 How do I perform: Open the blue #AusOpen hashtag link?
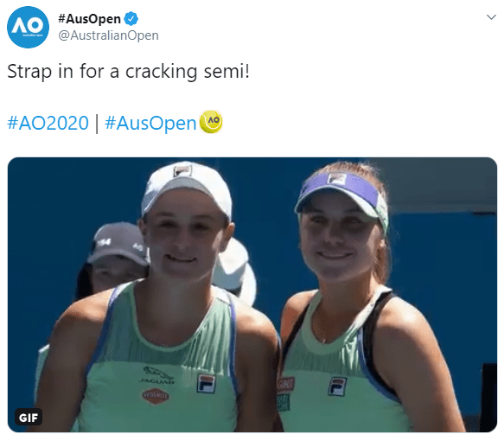(150, 123)
